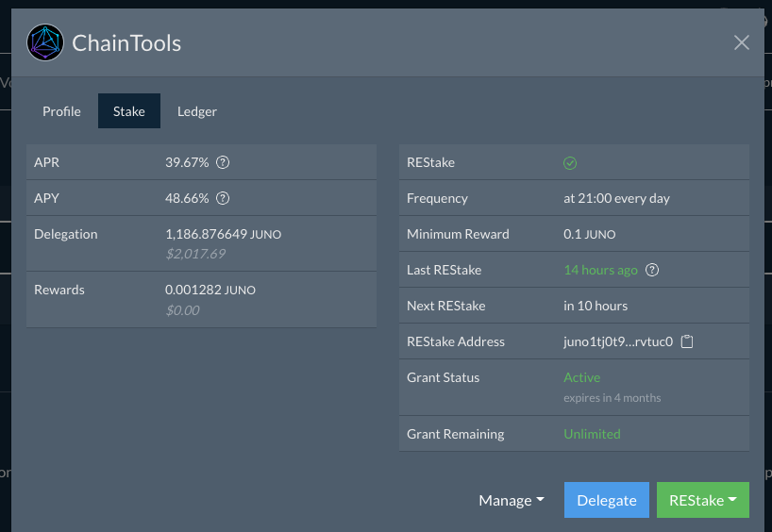The width and height of the screenshot is (772, 532).
Task: Click the APY help question icon
Action: [x=223, y=198]
